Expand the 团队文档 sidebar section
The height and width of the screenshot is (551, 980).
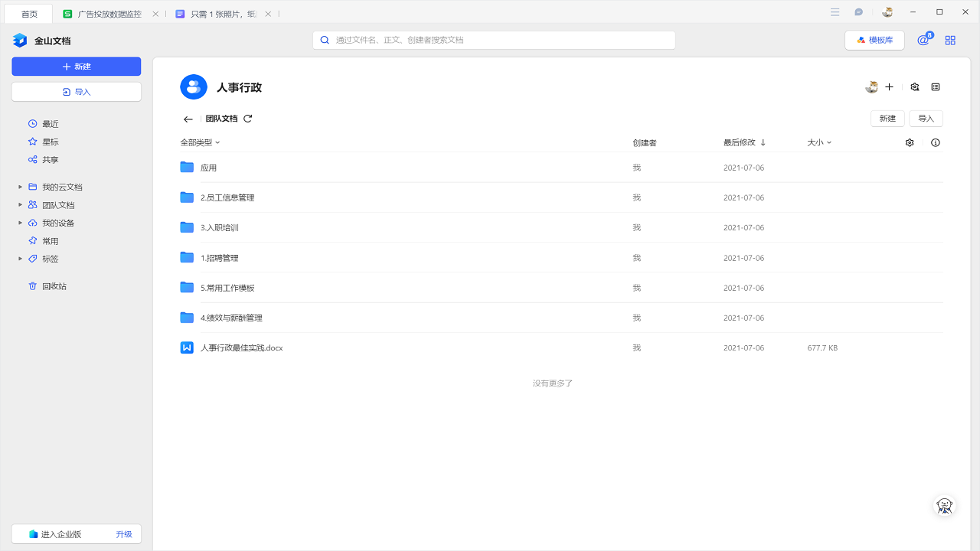(x=20, y=204)
